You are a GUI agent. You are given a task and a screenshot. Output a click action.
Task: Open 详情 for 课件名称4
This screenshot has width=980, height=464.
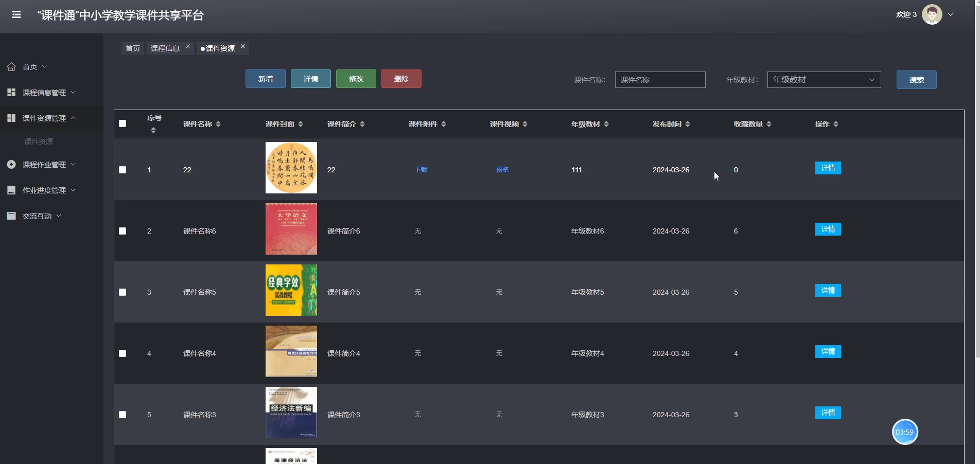(x=828, y=352)
